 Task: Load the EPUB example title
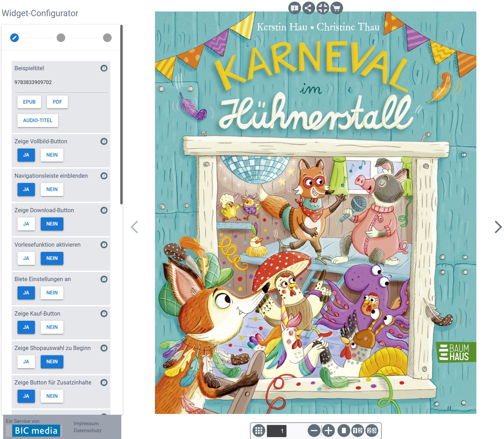pyautogui.click(x=29, y=102)
